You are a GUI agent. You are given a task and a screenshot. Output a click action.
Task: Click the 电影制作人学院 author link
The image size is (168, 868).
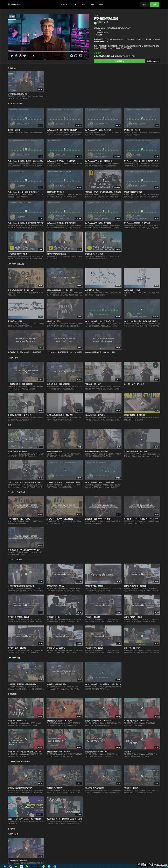(x=102, y=22)
